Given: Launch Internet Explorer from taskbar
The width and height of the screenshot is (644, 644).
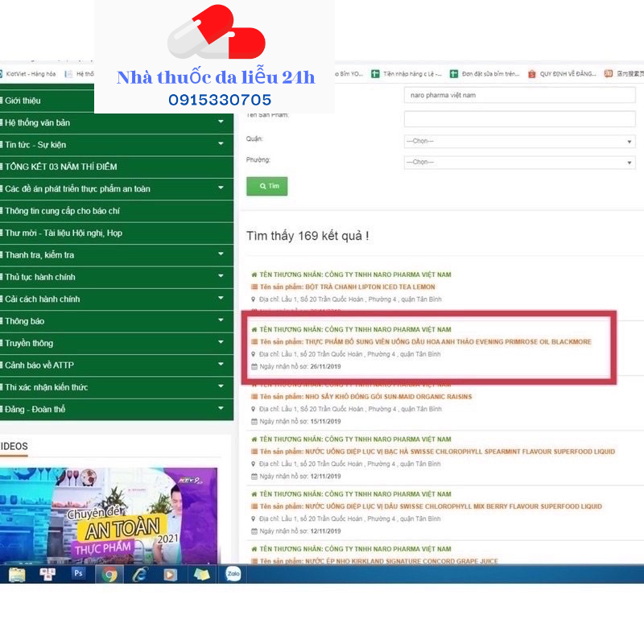Looking at the screenshot, I should [x=140, y=574].
